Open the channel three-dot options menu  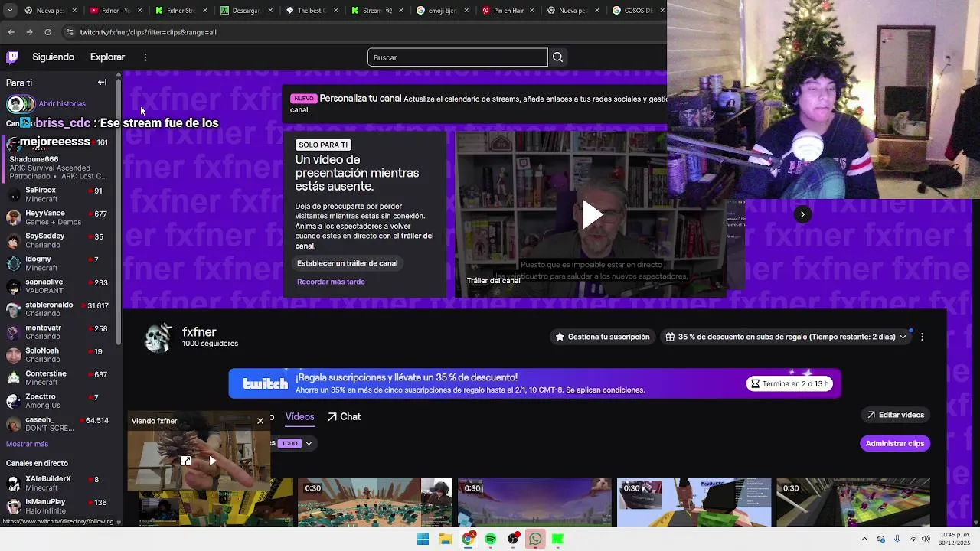tap(922, 337)
